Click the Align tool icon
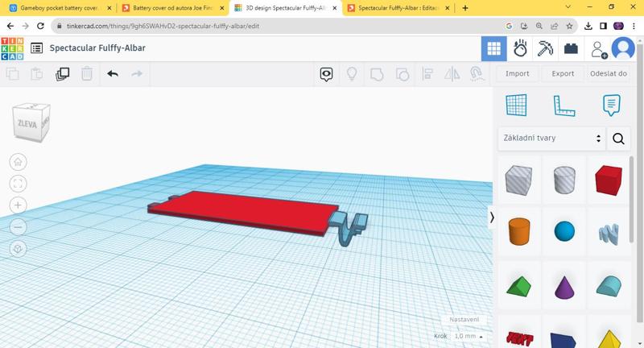Image resolution: width=644 pixels, height=348 pixels. point(427,74)
